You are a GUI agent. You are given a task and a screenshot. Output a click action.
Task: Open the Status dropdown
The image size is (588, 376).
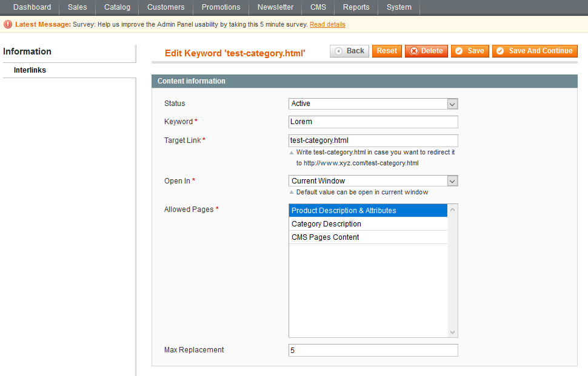(373, 104)
